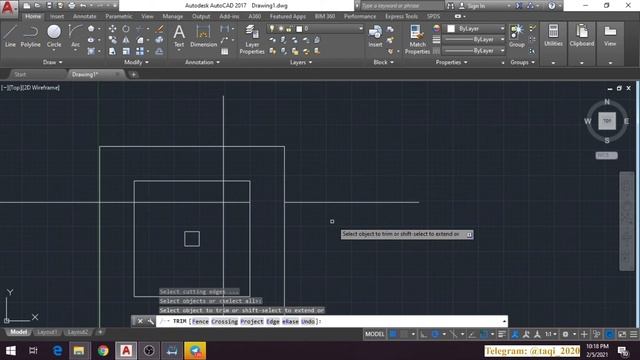Select the Dimension tool
This screenshot has width=640, height=360.
point(203,36)
